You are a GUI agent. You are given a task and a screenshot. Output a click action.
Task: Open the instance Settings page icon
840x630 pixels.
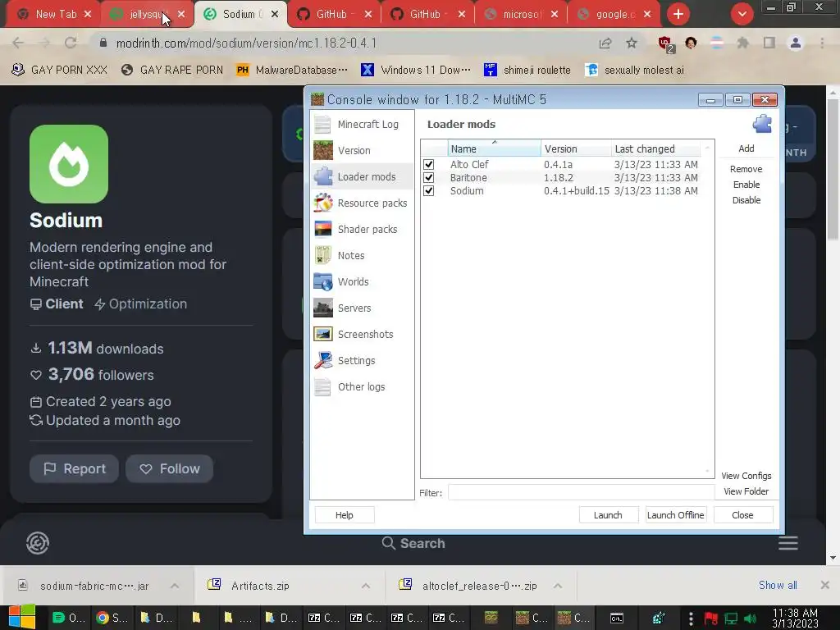pyautogui.click(x=322, y=361)
